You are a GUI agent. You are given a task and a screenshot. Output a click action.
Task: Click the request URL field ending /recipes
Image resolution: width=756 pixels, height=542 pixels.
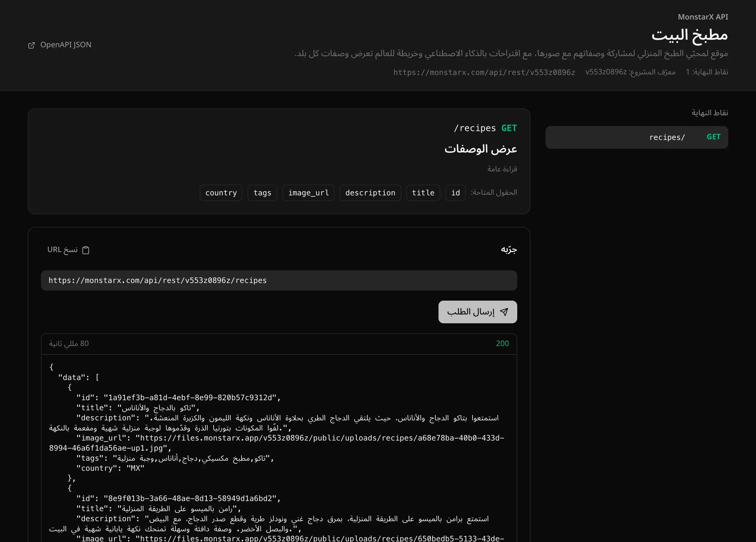click(279, 280)
